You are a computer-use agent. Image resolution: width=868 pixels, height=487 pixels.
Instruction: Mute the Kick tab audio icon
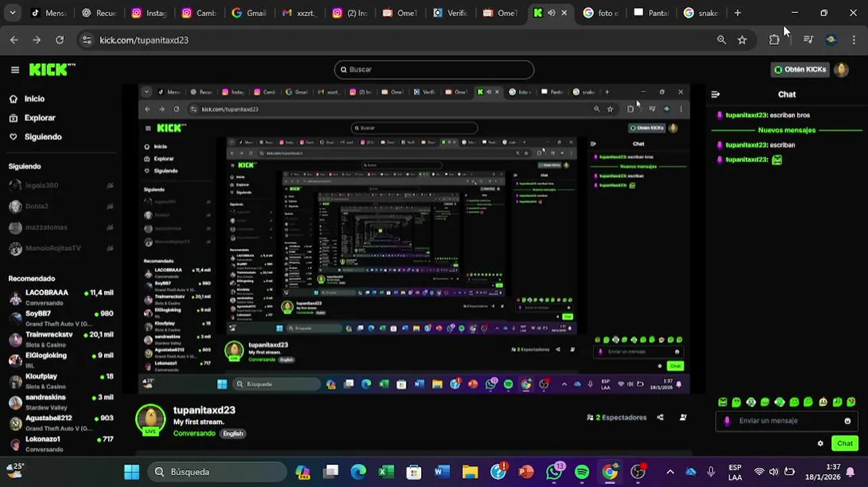(552, 13)
